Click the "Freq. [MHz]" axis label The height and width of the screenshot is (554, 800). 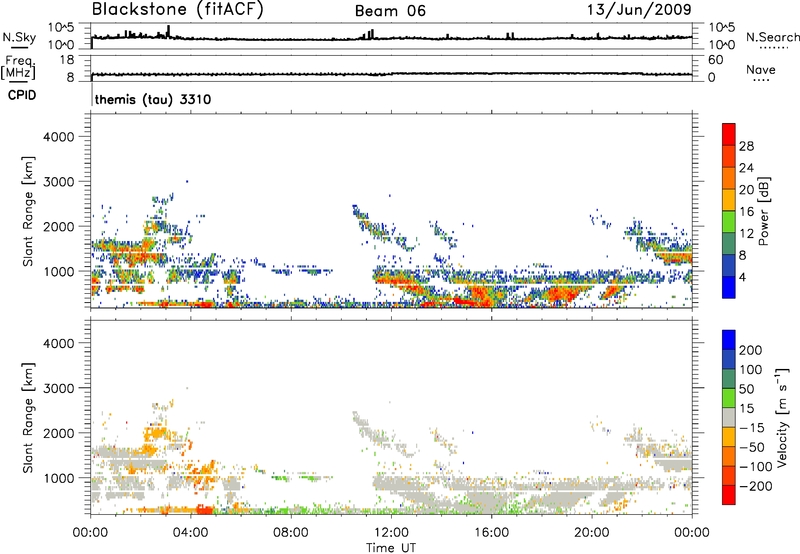click(x=18, y=67)
